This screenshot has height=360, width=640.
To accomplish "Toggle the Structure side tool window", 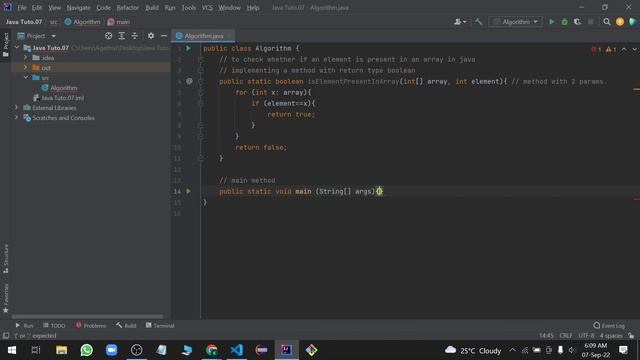I will 6,259.
